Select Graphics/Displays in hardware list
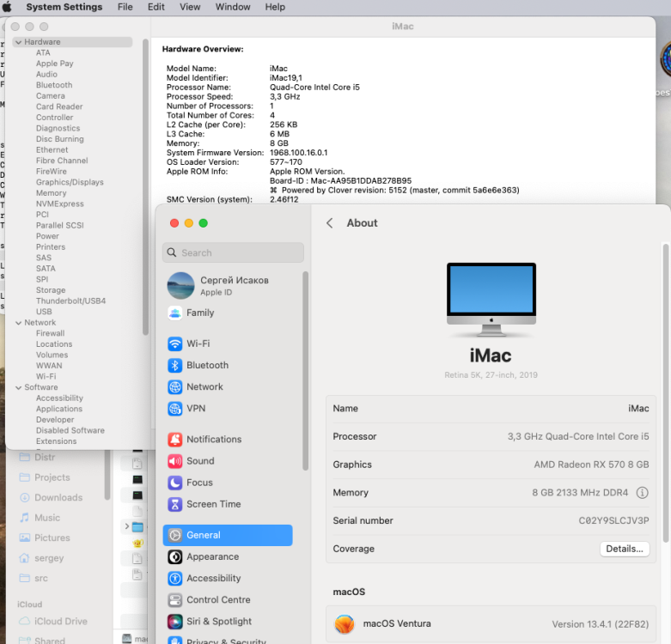 (70, 182)
